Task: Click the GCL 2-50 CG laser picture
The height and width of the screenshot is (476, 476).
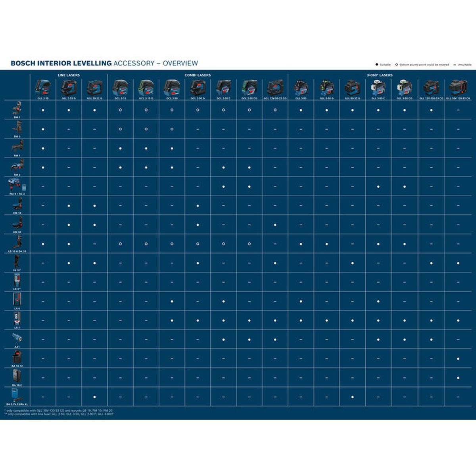Action: tap(249, 88)
